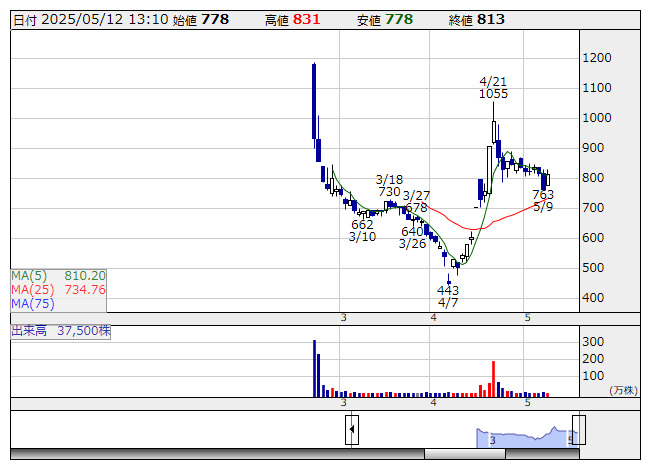Click the 443 4/7 low price label

pos(448,296)
